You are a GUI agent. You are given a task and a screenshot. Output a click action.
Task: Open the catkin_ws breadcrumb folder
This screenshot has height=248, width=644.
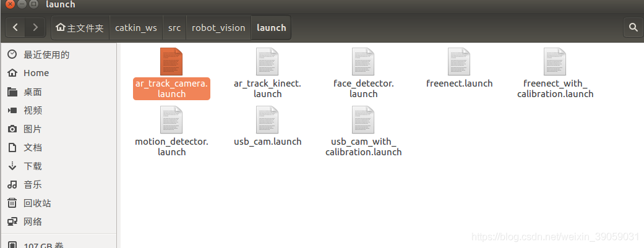click(135, 28)
